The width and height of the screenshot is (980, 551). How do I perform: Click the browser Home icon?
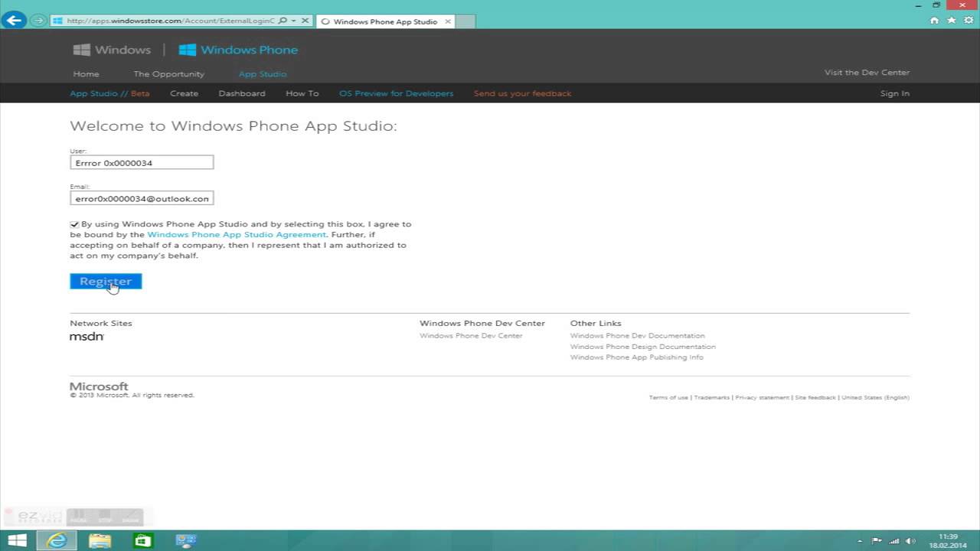point(934,21)
